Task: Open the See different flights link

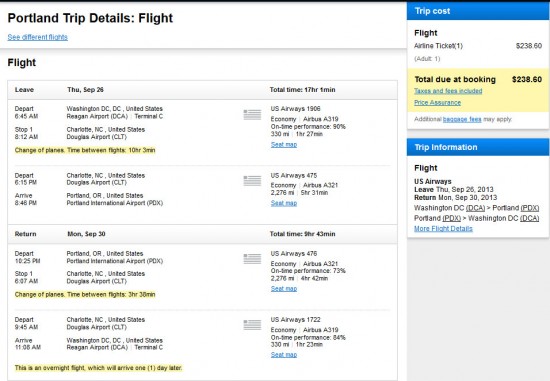Action: [x=38, y=37]
